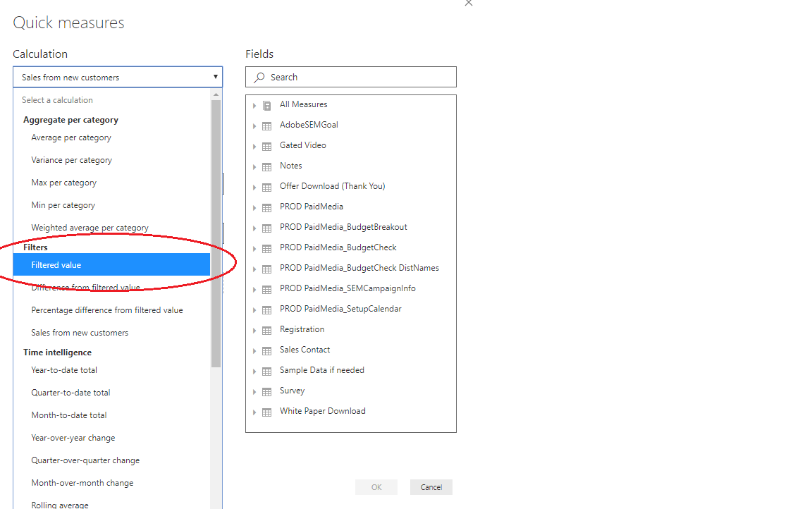
Task: Pick Sales from new customers in list
Action: click(x=80, y=333)
